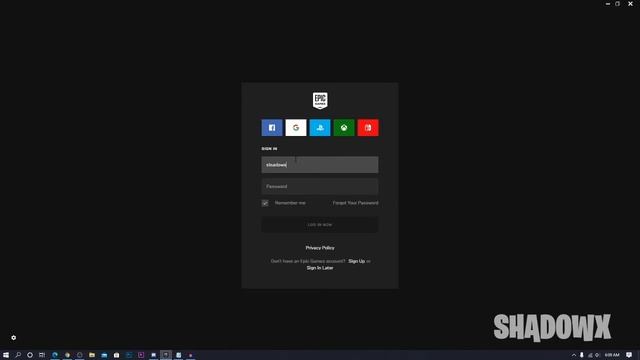
Task: Open launcher settings gear icon
Action: pyautogui.click(x=13, y=338)
